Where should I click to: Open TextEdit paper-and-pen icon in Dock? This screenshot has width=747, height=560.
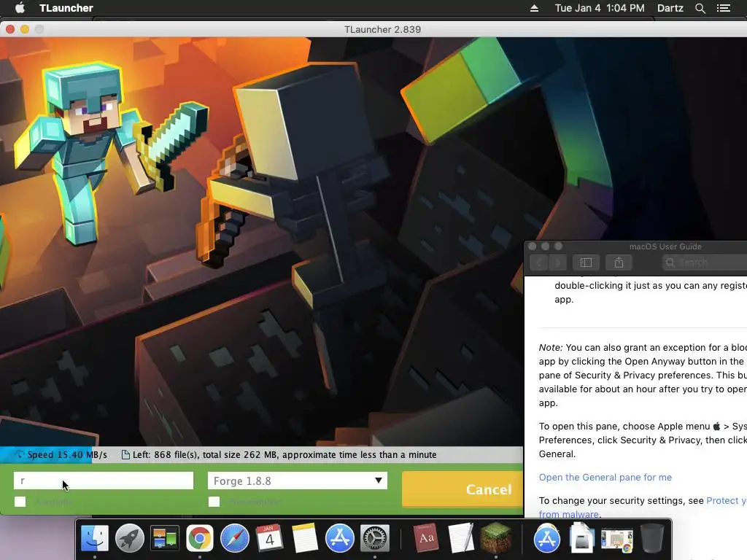(x=461, y=538)
